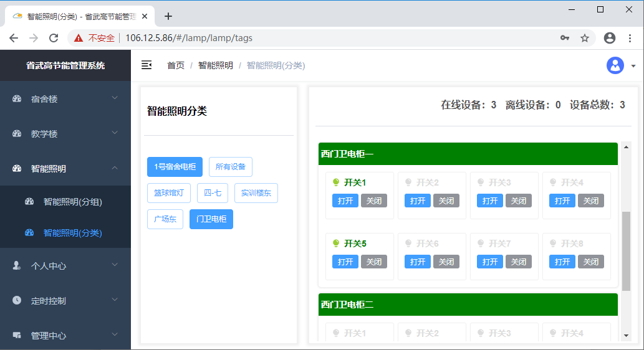Click the 设备总数: 3 text
This screenshot has height=350, width=644.
[x=597, y=105]
